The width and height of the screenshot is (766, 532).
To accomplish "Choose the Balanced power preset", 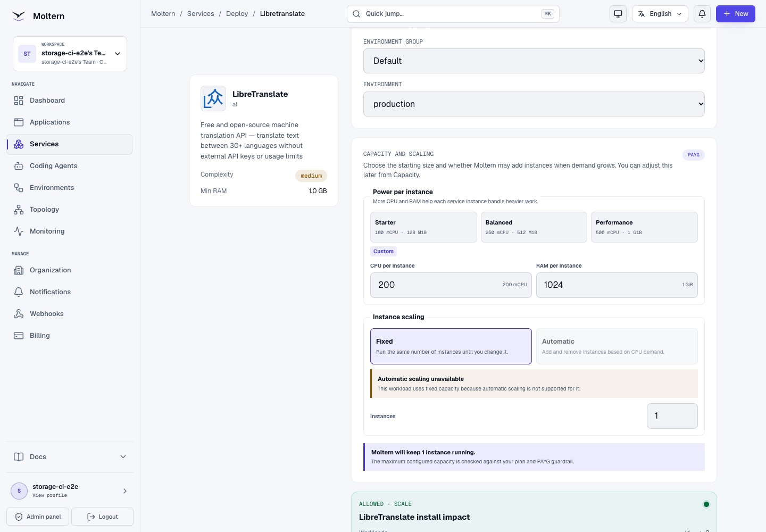I will click(x=534, y=227).
